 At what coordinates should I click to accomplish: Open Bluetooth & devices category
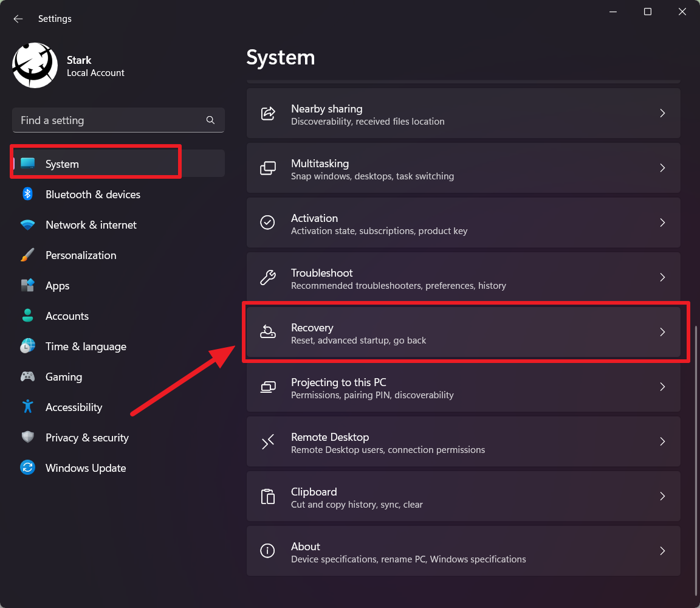tap(93, 195)
